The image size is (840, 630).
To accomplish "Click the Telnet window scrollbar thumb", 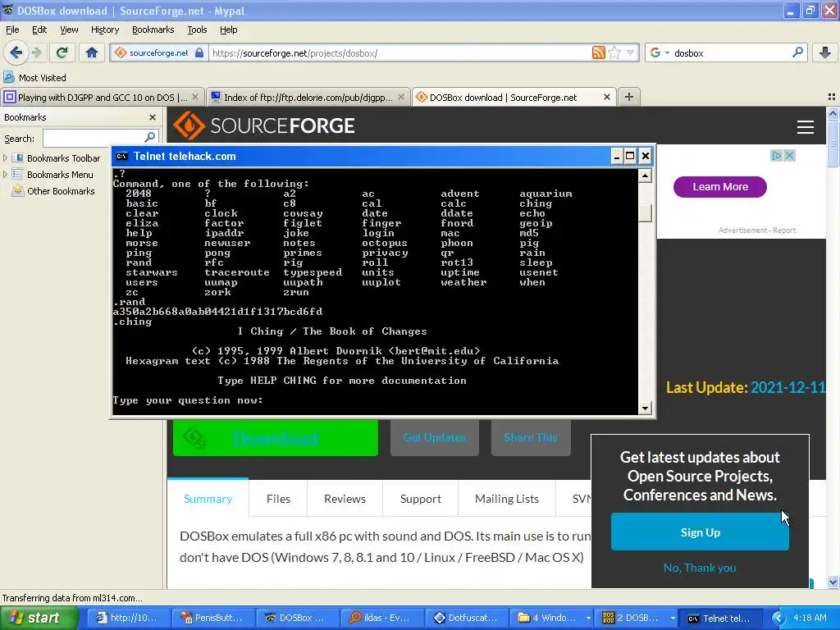I will (x=645, y=212).
